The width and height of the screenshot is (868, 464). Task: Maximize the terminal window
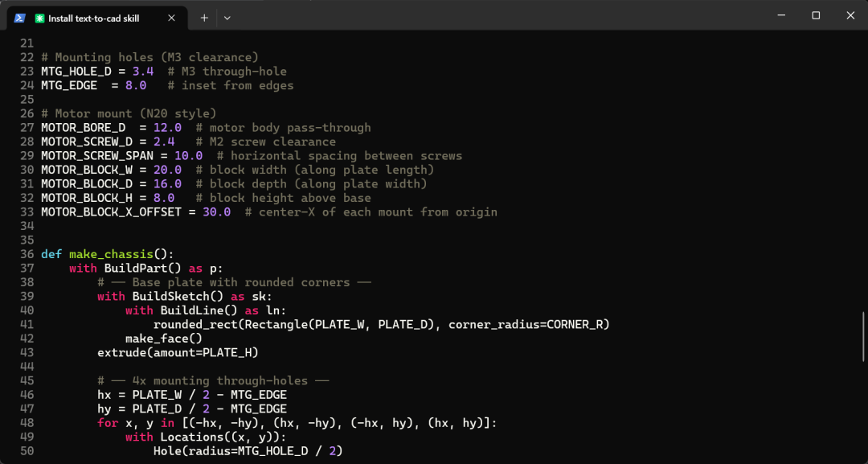[816, 15]
